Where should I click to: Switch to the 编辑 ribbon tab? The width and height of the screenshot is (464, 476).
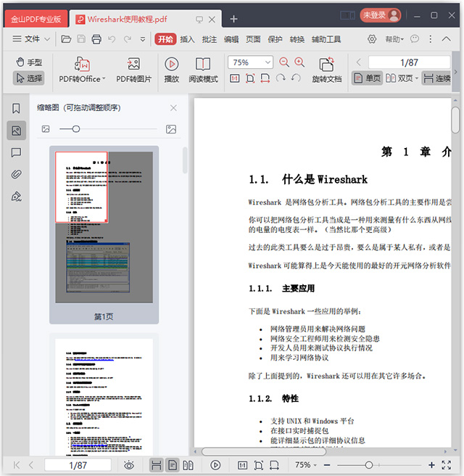231,39
